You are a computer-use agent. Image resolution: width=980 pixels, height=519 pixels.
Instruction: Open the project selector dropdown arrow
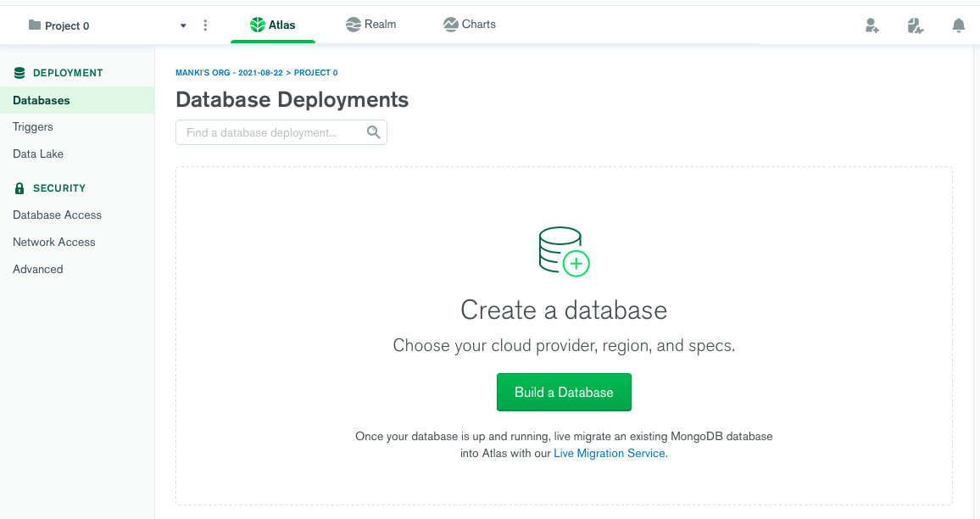183,25
